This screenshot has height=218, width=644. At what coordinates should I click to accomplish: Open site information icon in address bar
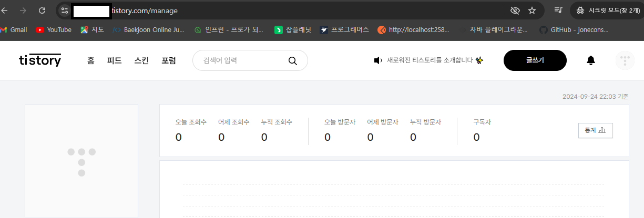point(65,10)
